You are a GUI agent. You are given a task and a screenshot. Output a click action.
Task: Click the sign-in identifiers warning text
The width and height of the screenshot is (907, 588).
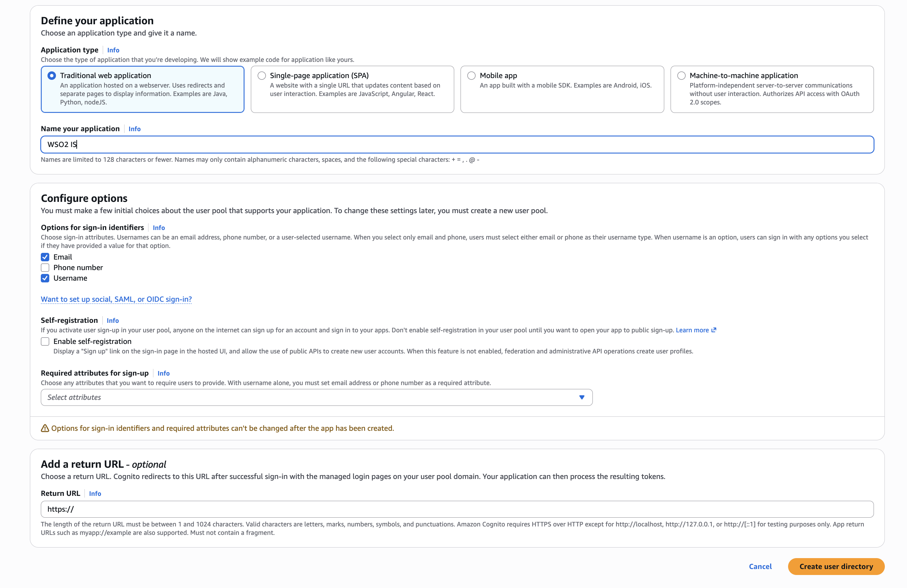223,428
